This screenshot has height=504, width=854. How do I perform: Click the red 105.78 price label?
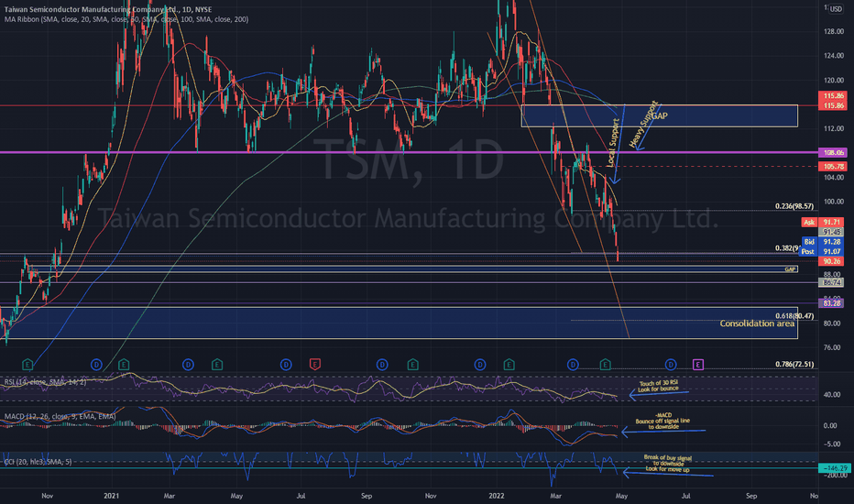pos(832,166)
